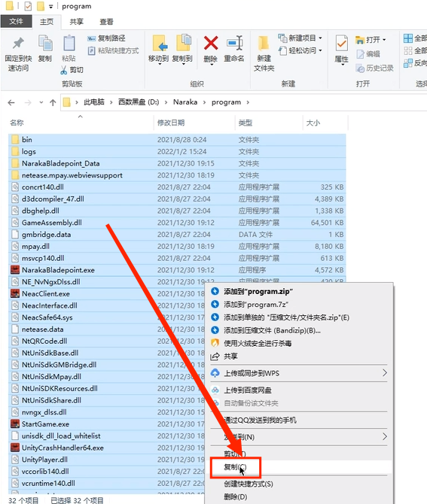Click the Up arrow navigation icon

point(53,102)
